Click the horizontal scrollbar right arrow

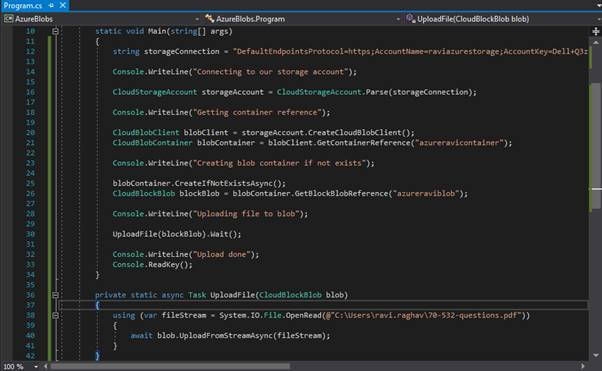pos(583,366)
